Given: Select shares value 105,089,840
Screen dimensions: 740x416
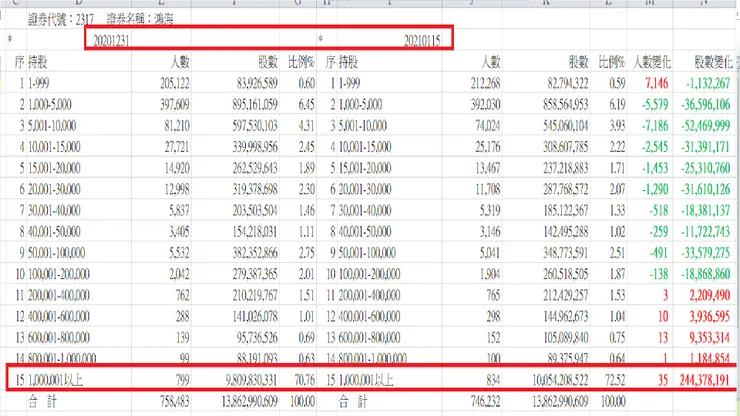Looking at the screenshot, I should click(x=565, y=338).
